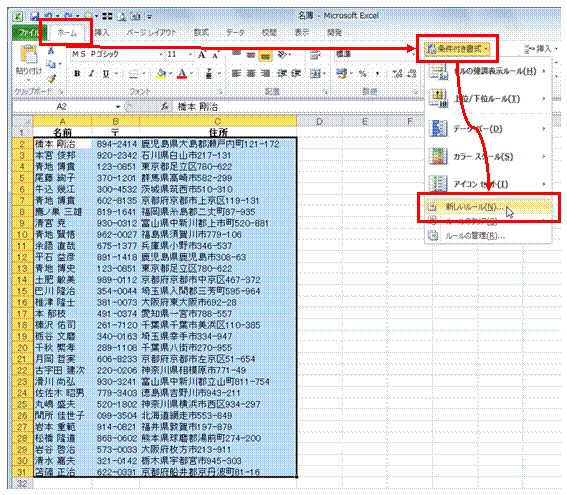
Task: Toggle Italic formatting button
Action: (x=91, y=73)
